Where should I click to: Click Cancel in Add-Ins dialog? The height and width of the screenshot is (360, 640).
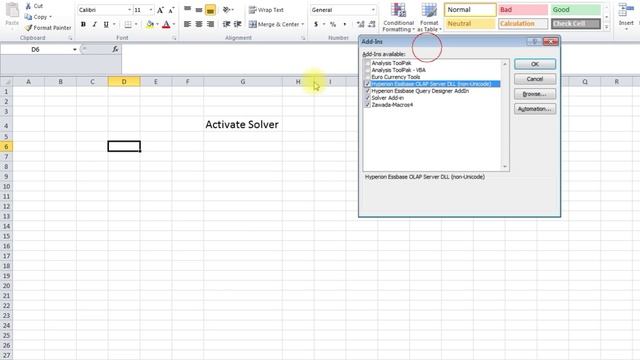(x=535, y=79)
